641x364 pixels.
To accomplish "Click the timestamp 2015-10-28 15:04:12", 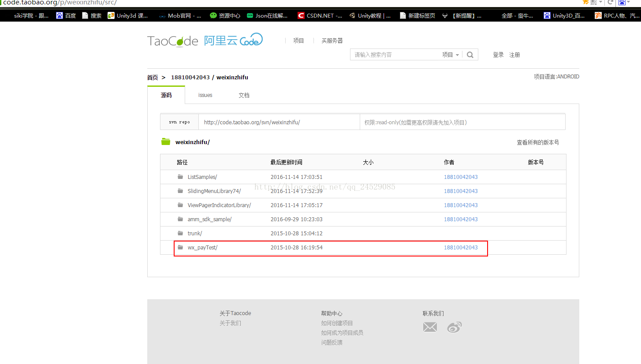I will click(x=297, y=233).
